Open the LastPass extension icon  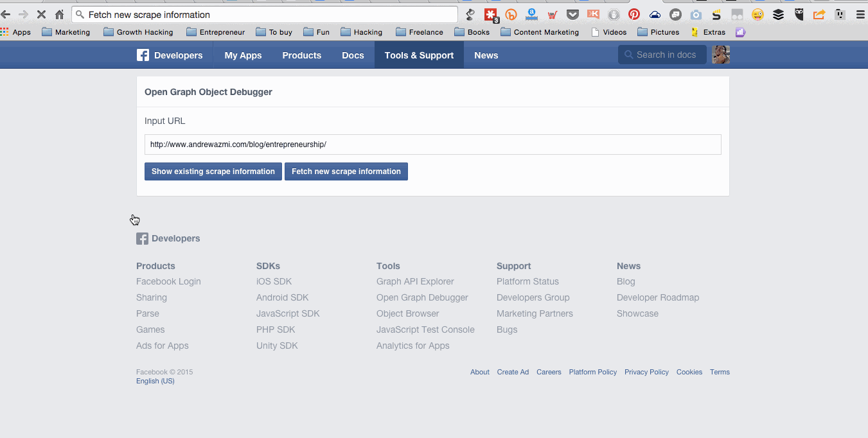[492, 14]
